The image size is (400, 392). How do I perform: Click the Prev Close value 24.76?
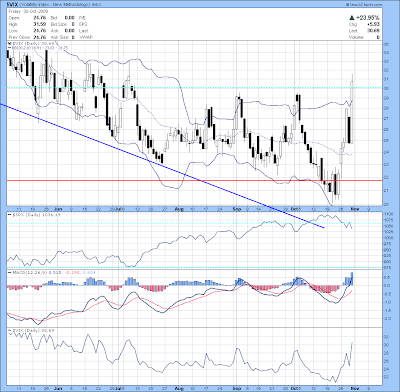coord(39,37)
